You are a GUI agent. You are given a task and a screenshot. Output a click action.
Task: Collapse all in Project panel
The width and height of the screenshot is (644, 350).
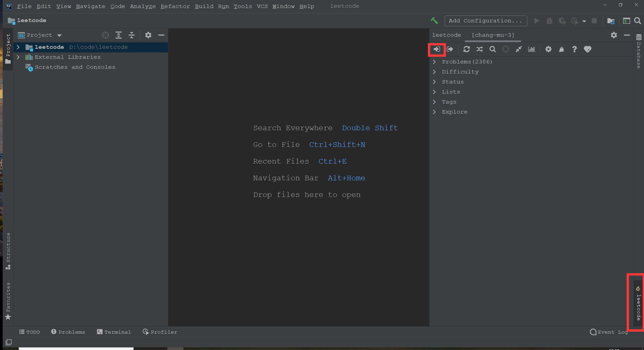point(132,35)
